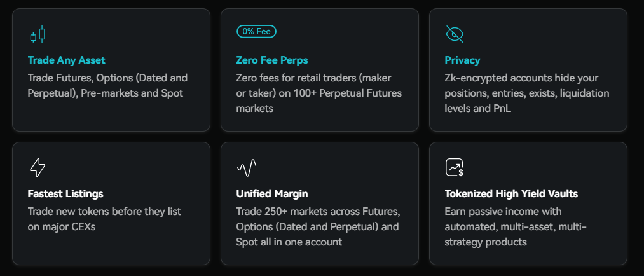Image resolution: width=644 pixels, height=276 pixels.
Task: Click the yield chart dollar icon
Action: (x=455, y=168)
